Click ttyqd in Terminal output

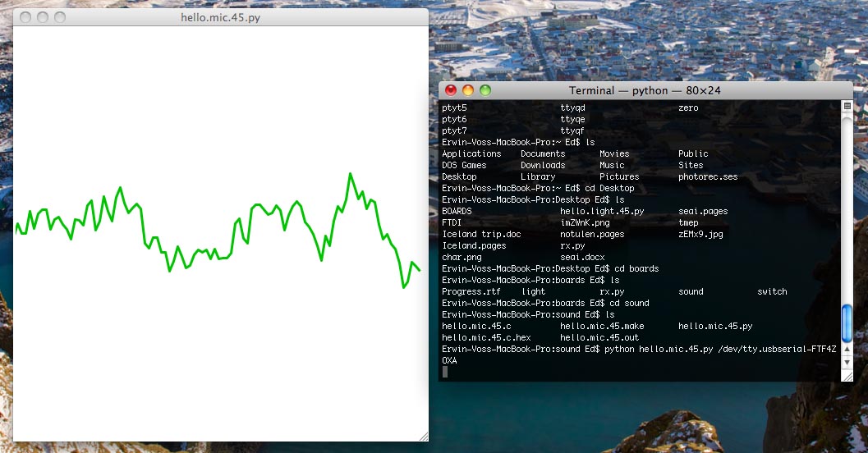coord(572,108)
